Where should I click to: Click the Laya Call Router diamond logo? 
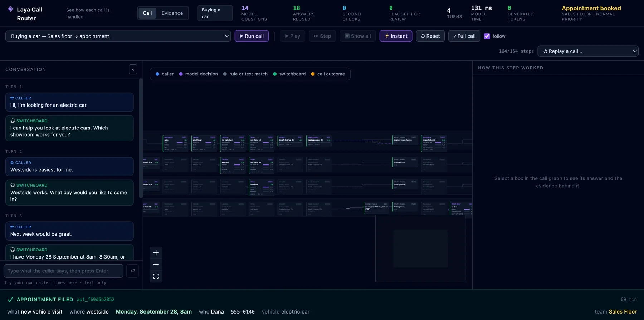[10, 9]
